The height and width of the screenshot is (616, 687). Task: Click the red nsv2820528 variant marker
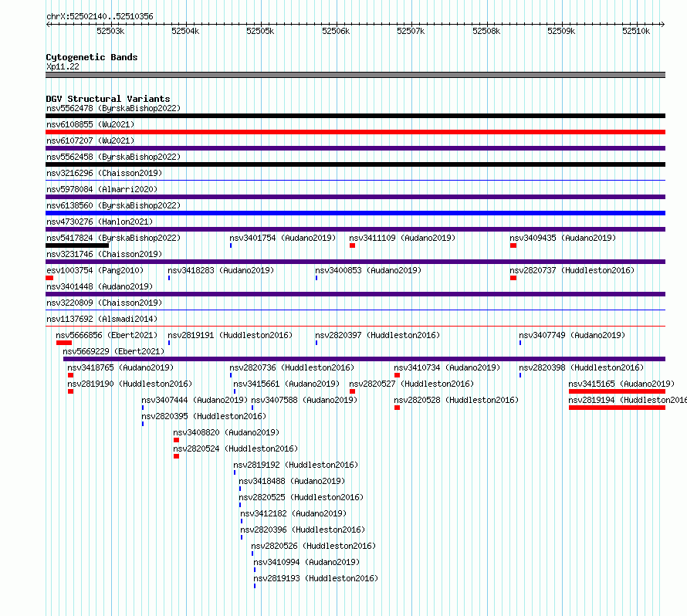(x=397, y=408)
